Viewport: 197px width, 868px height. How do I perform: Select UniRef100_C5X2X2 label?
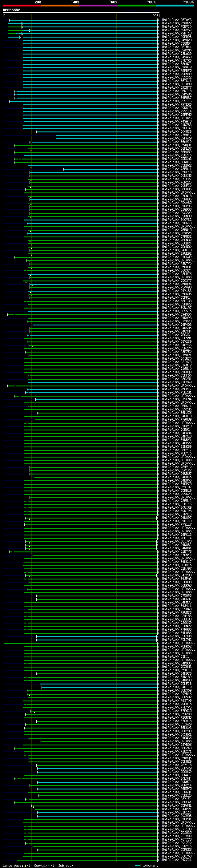point(177,78)
